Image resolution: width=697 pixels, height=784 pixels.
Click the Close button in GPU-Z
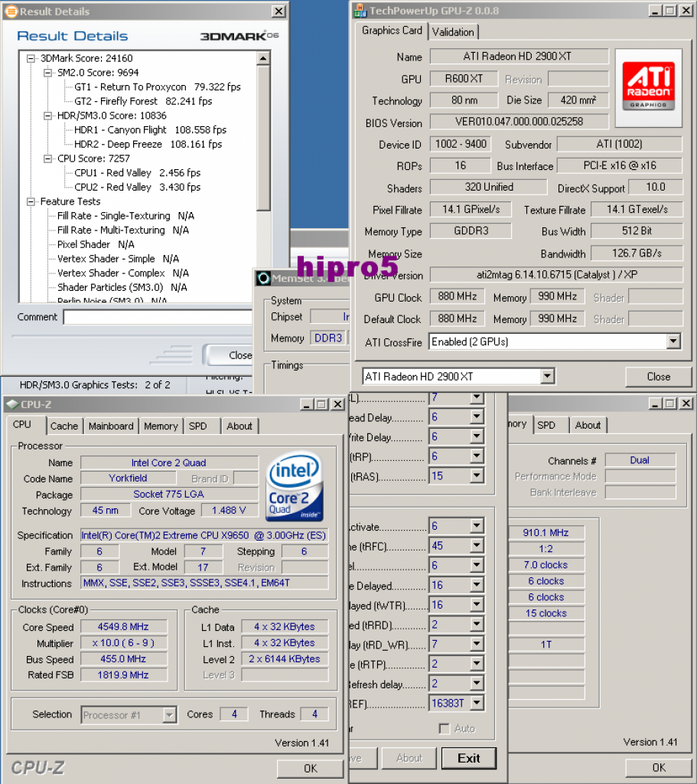659,377
